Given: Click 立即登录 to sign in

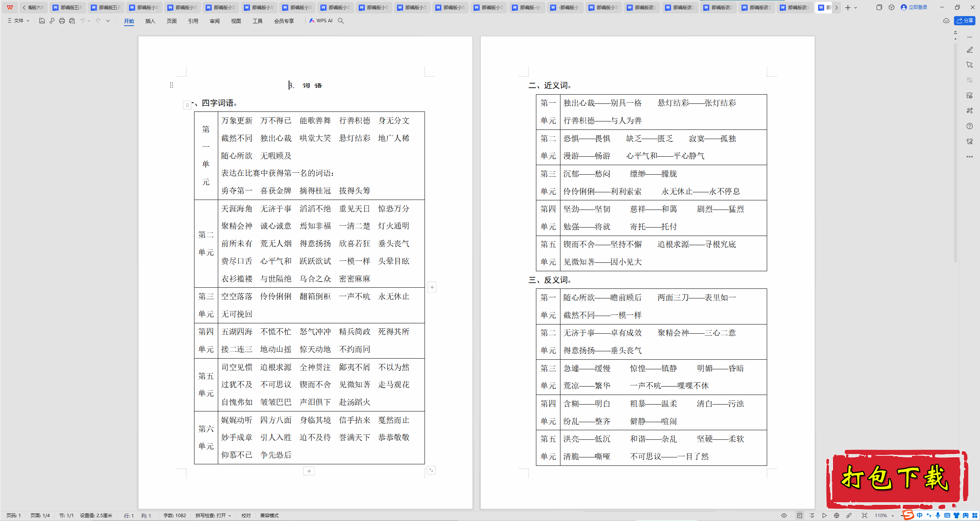Looking at the screenshot, I should 914,7.
